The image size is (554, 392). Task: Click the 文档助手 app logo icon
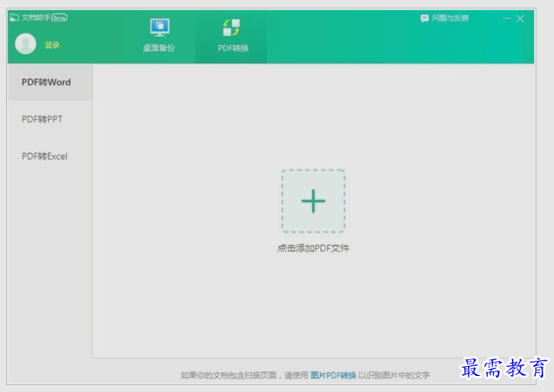[14, 18]
